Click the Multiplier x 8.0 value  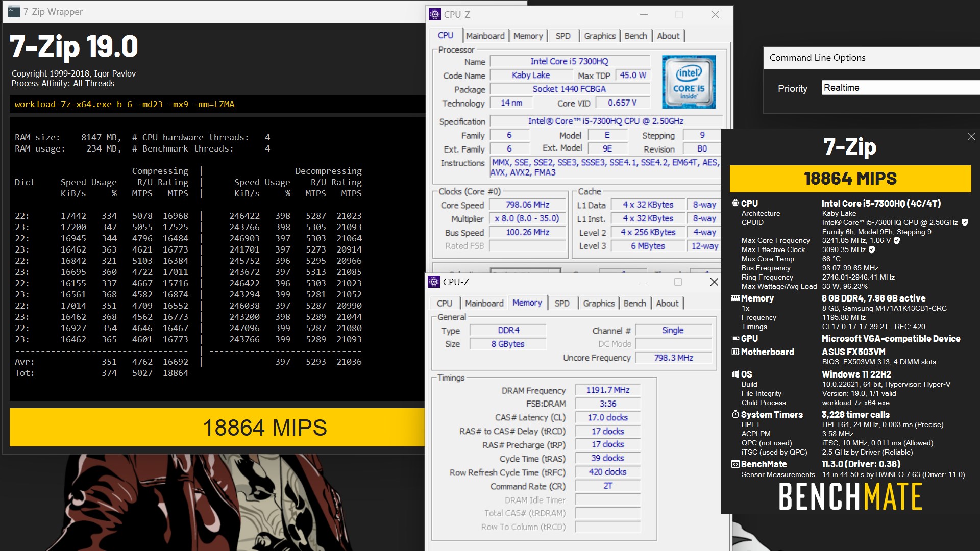pyautogui.click(x=527, y=218)
